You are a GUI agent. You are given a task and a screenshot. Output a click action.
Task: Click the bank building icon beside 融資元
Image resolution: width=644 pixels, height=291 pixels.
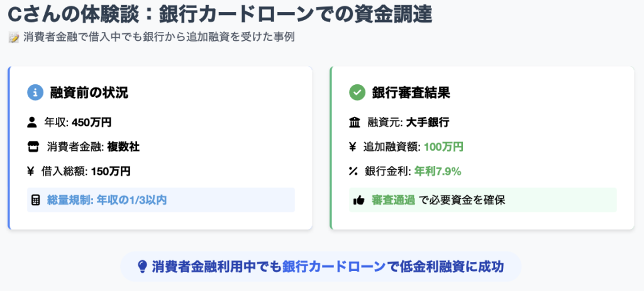click(353, 122)
